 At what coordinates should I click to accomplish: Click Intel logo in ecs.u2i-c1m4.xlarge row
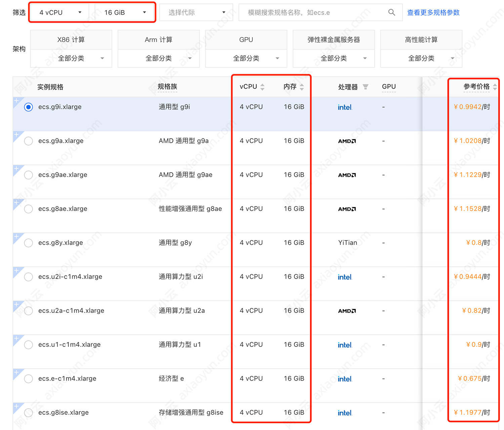pos(345,277)
